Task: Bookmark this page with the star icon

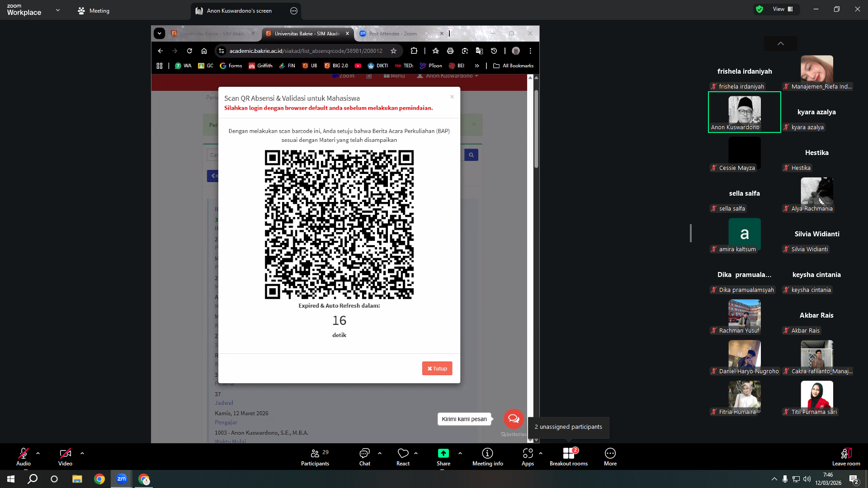Action: 394,51
